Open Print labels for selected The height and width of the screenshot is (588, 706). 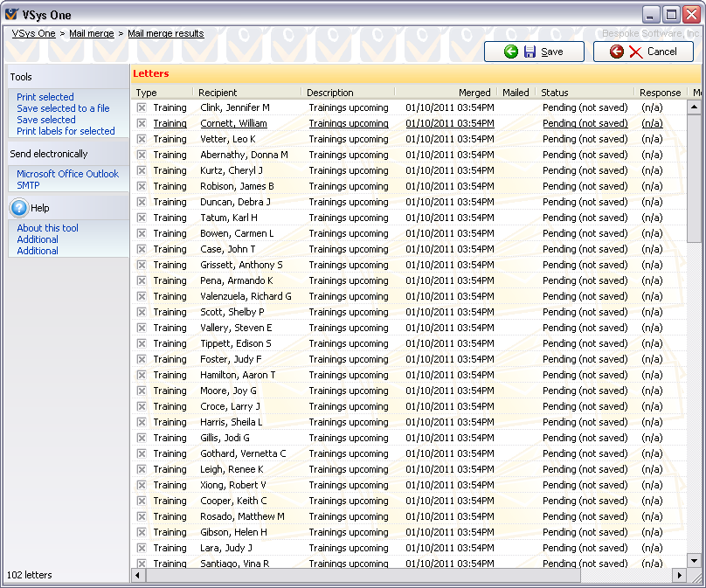pos(66,131)
